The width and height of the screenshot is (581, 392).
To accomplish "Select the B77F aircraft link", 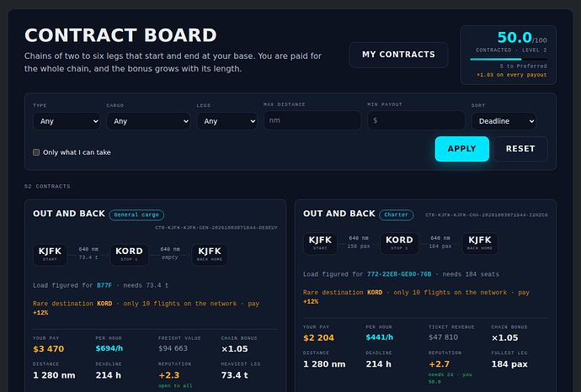I will point(104,285).
